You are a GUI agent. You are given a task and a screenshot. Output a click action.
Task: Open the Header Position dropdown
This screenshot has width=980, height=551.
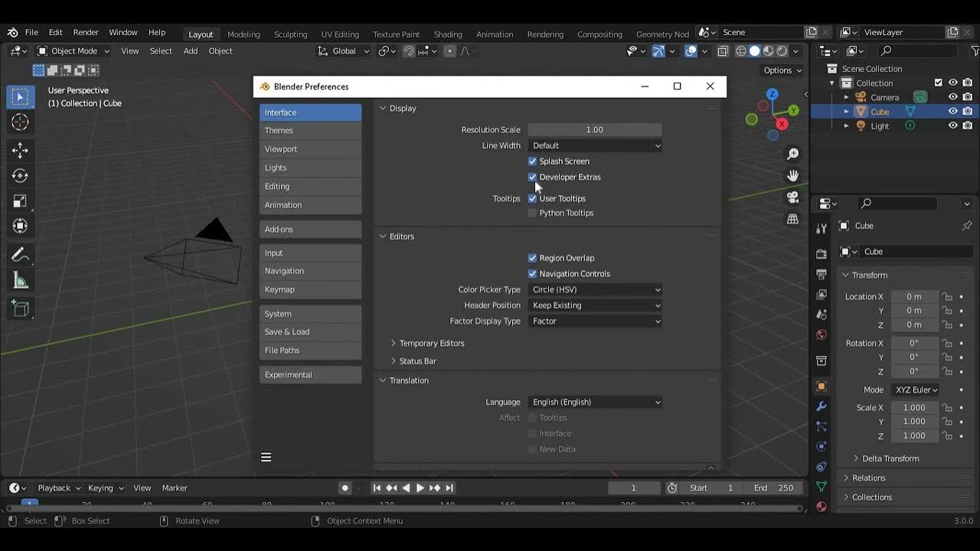595,305
